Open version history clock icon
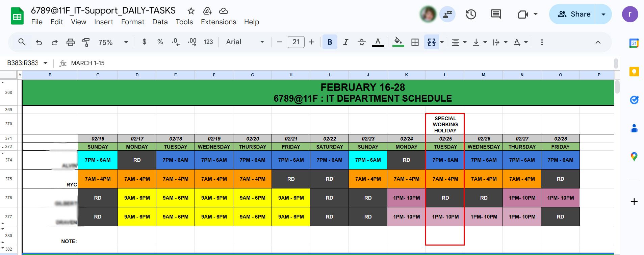This screenshot has width=644, height=255. tap(471, 14)
